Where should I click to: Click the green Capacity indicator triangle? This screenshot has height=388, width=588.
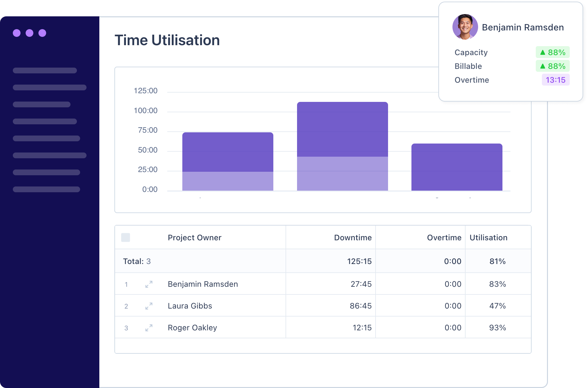tap(542, 52)
